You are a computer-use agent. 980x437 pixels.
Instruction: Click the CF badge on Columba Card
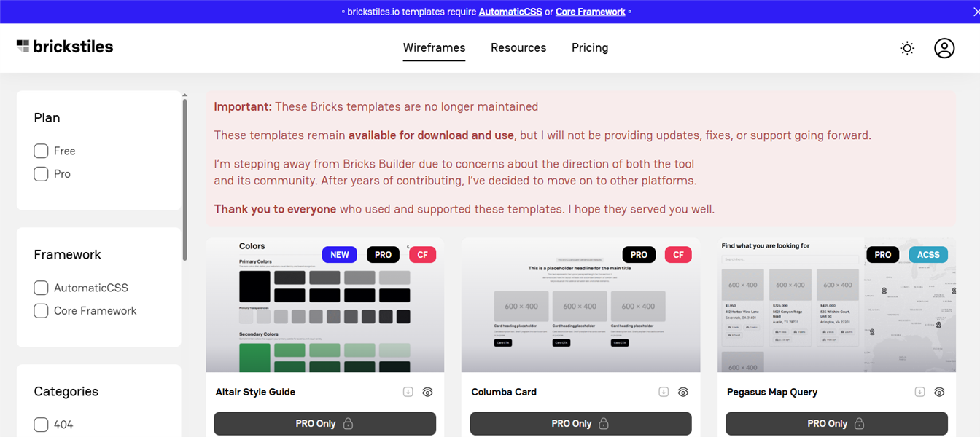coord(678,255)
